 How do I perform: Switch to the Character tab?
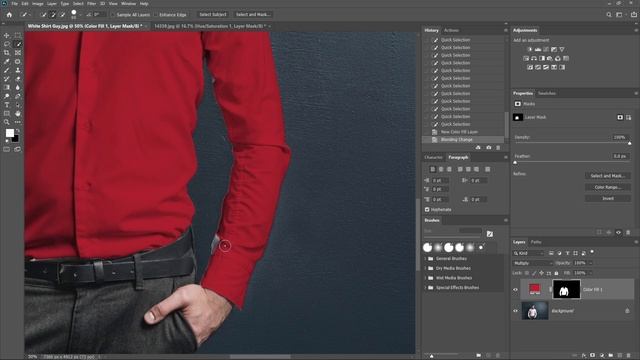pos(433,157)
